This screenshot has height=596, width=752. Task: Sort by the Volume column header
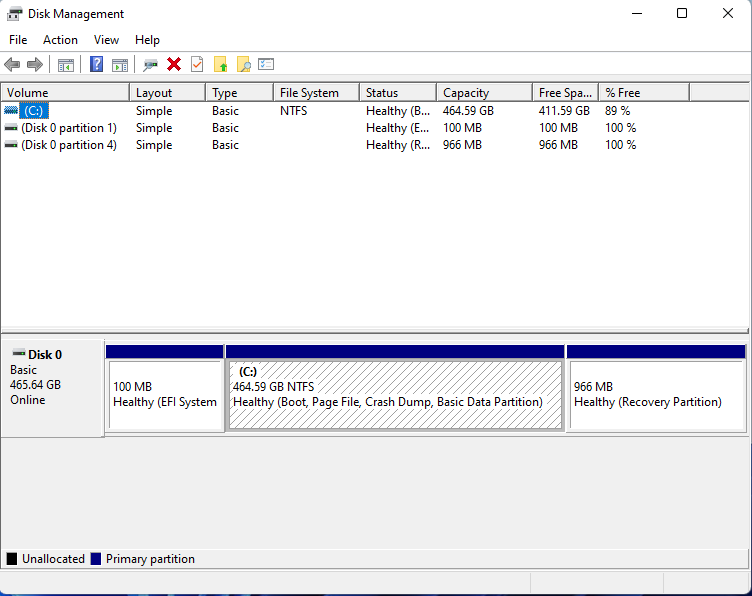tap(65, 93)
